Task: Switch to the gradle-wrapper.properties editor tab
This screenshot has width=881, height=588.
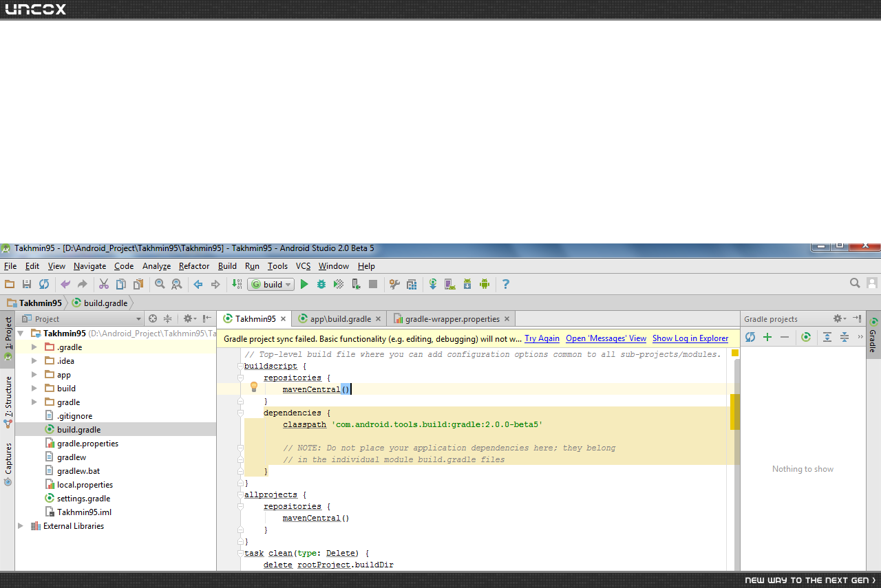Action: (452, 319)
